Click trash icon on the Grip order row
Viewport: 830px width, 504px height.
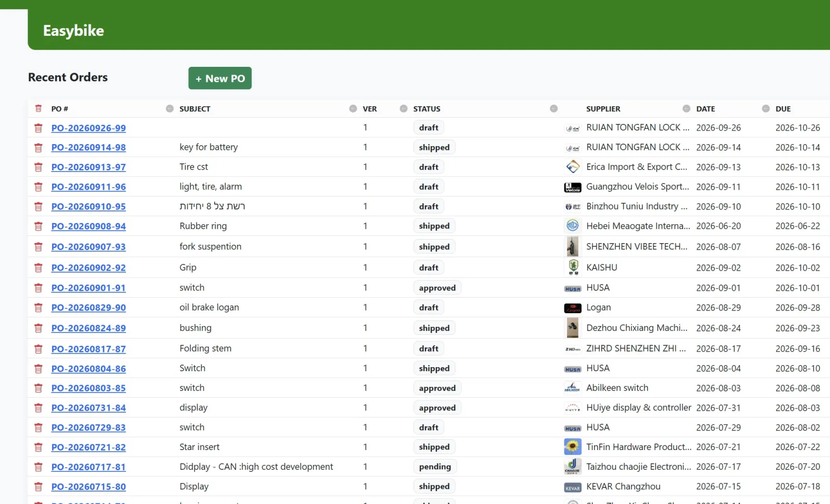tap(38, 268)
